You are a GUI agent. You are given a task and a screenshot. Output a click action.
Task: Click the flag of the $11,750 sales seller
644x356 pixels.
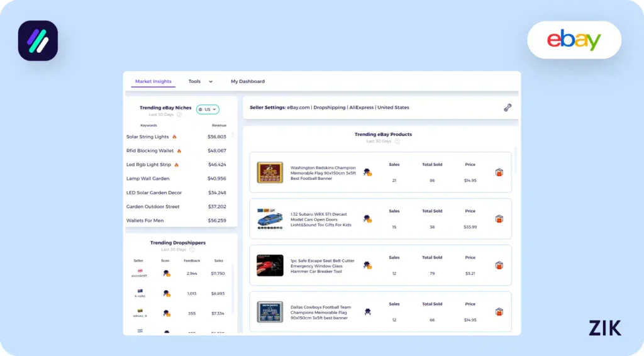point(140,271)
